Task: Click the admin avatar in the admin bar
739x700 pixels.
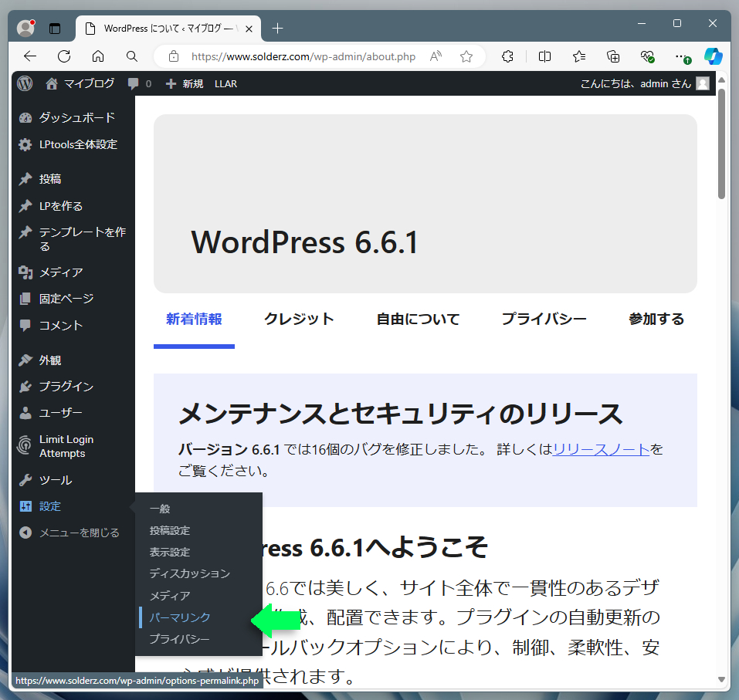Action: (x=703, y=84)
